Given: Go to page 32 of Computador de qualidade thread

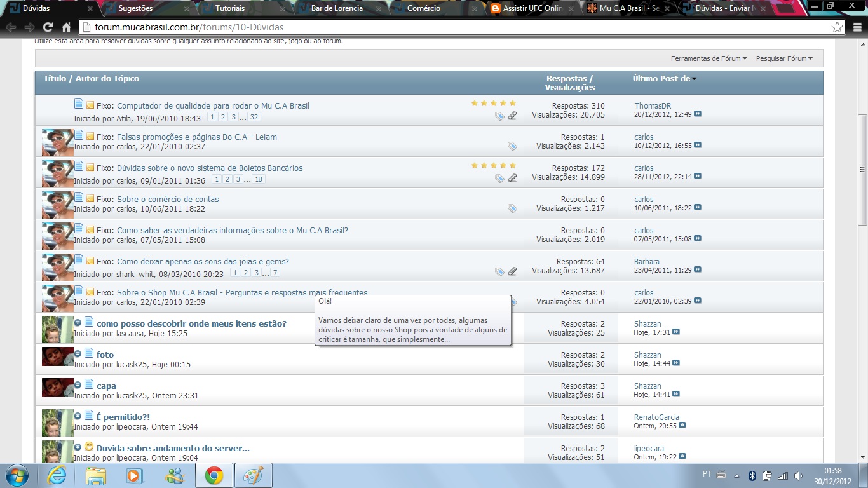Looking at the screenshot, I should coord(254,118).
